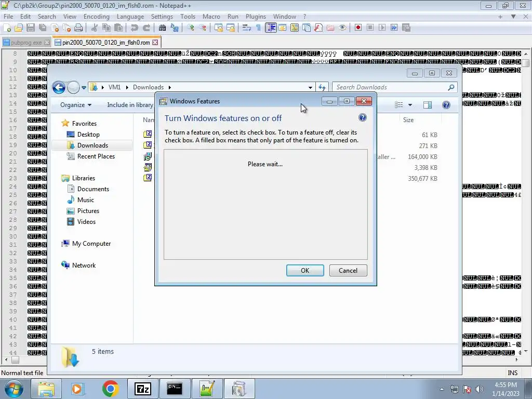Viewport: 532px width, 399px height.
Task: Toggle the Document Map toolbar icon
Action: [295, 28]
